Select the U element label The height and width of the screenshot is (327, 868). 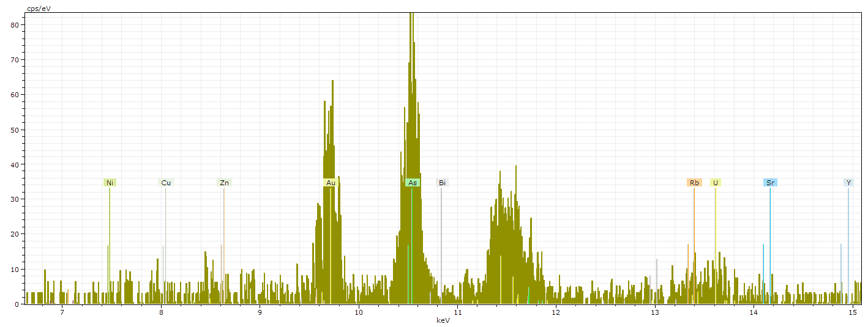(x=716, y=183)
